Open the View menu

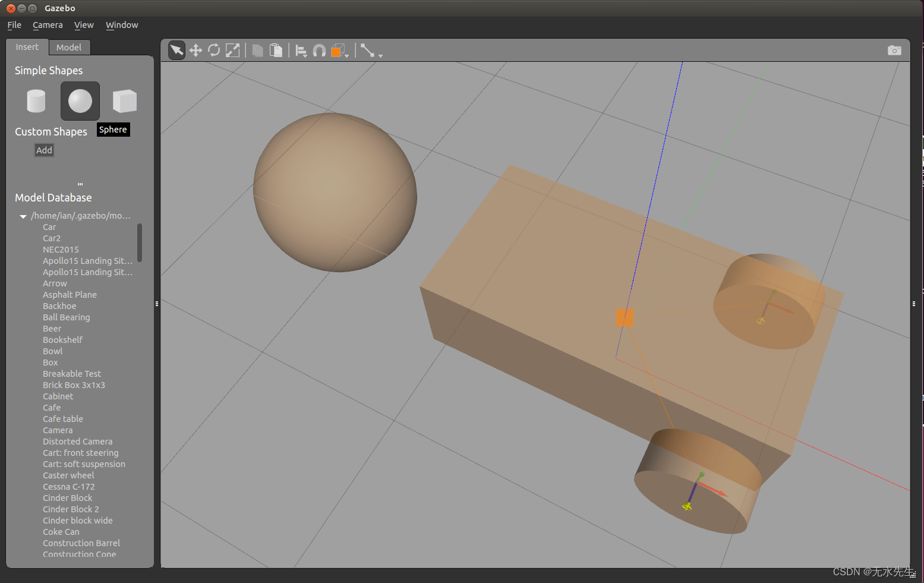pos(84,25)
